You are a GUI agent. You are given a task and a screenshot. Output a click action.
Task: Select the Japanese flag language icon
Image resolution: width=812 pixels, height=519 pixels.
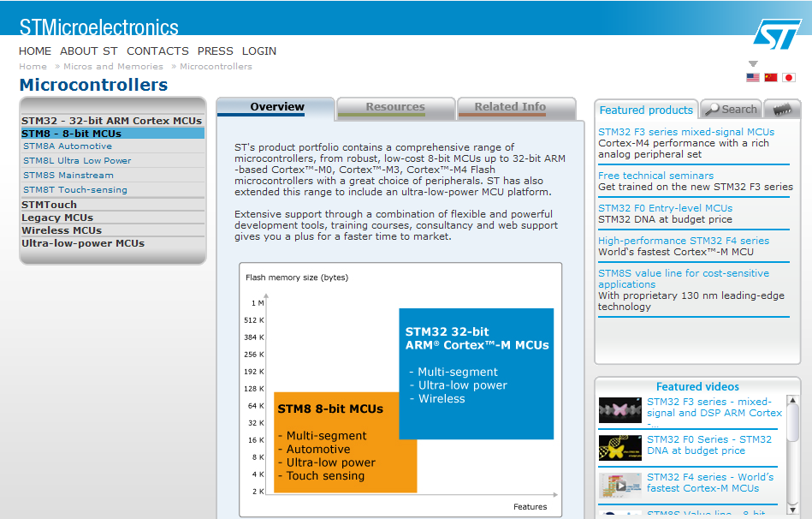pyautogui.click(x=789, y=77)
